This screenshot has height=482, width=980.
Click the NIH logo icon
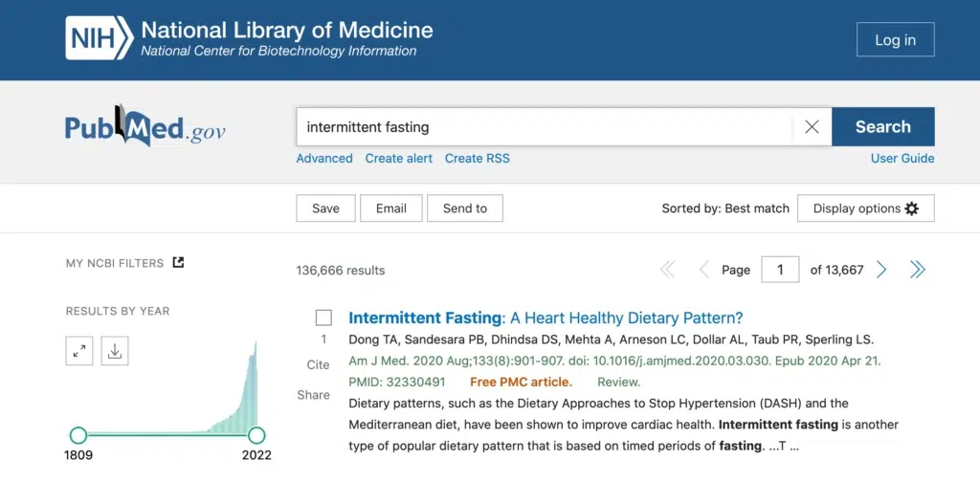pos(98,38)
